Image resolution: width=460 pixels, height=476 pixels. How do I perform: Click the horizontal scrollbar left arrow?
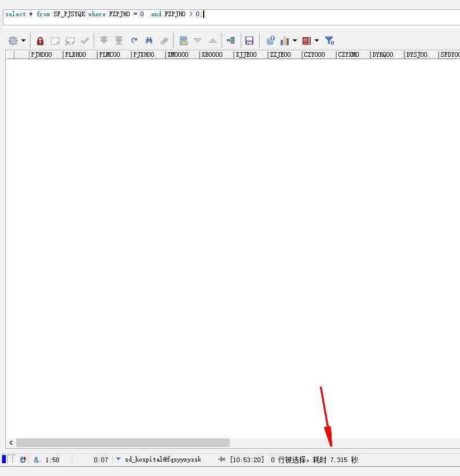(11, 442)
